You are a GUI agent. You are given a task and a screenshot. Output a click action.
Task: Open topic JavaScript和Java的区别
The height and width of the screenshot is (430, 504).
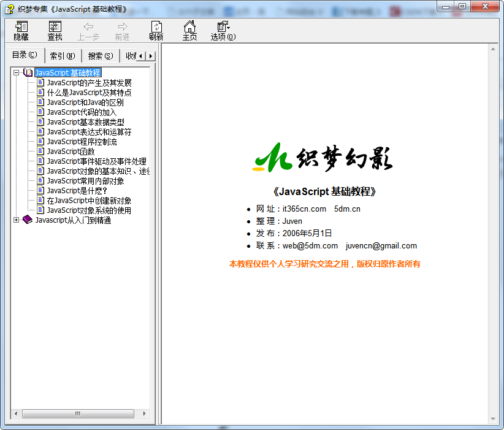click(x=85, y=102)
